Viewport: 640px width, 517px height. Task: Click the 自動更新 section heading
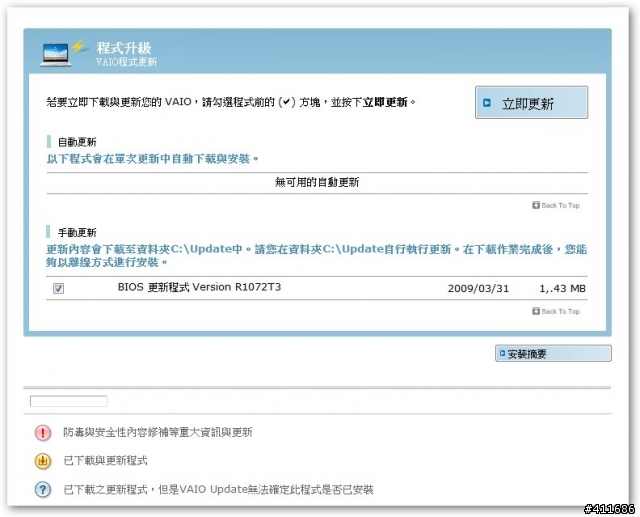(77, 142)
